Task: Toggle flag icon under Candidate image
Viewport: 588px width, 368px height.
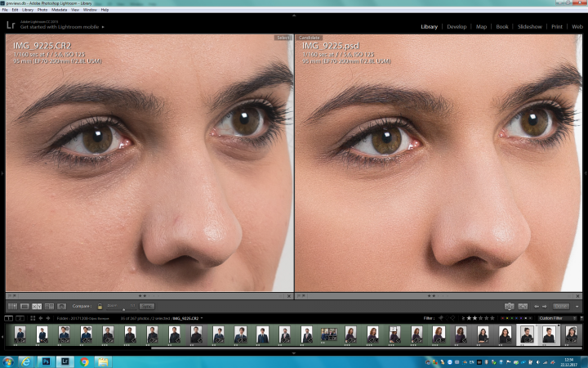Action: (299, 296)
